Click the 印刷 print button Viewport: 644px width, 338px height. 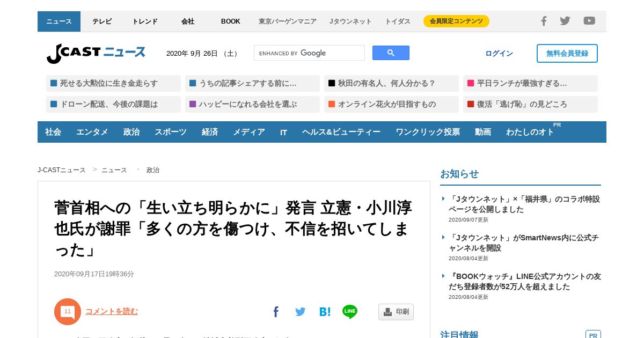396,312
